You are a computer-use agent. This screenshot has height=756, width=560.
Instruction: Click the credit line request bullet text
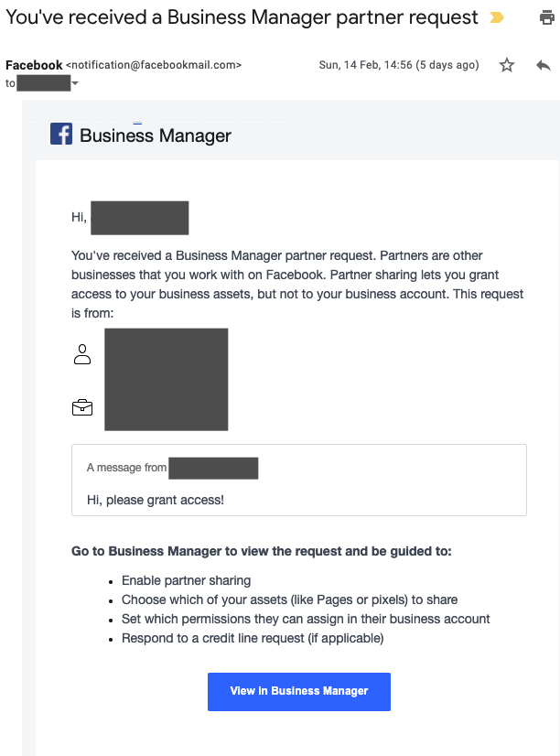(x=253, y=638)
